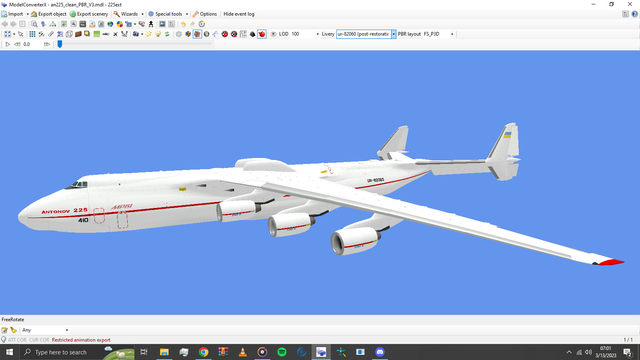This screenshot has width=640, height=360.
Task: Expand the view preset dropdown arrow
Action: pos(14,34)
